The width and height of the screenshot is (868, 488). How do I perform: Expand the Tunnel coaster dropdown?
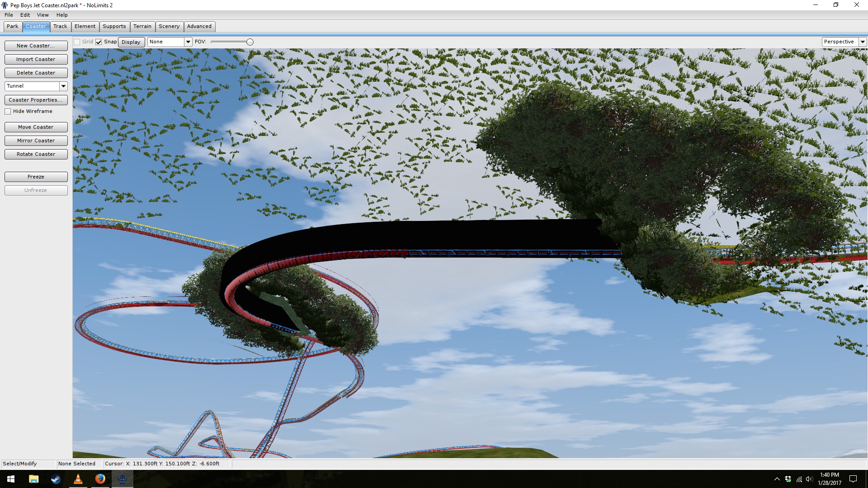(63, 86)
